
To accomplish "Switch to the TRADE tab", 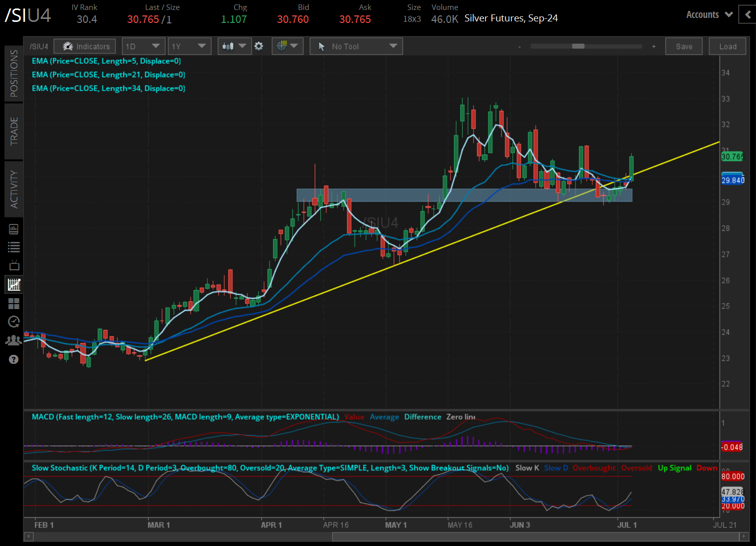I will click(x=14, y=131).
